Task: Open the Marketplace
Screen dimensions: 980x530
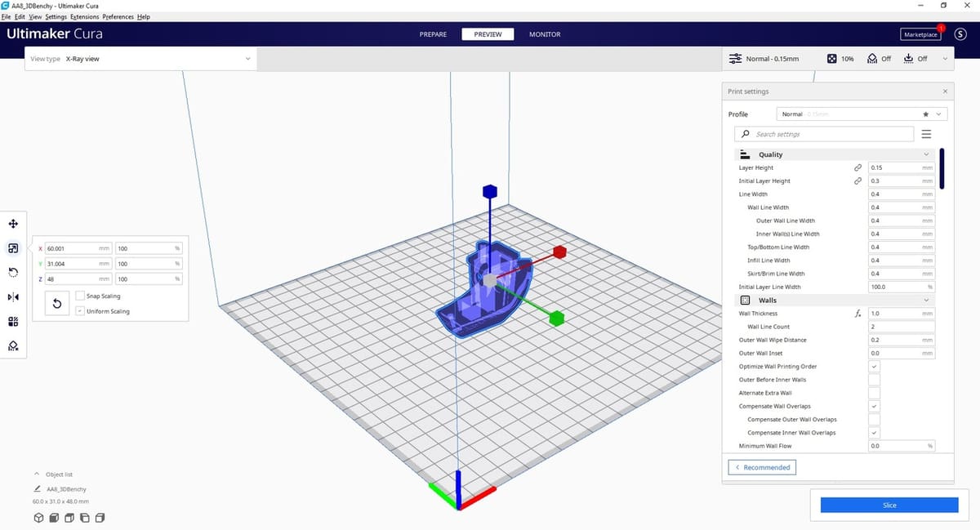Action: (920, 34)
